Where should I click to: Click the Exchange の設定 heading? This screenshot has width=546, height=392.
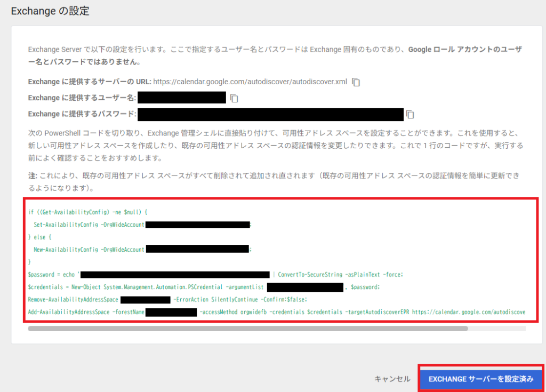pyautogui.click(x=50, y=11)
